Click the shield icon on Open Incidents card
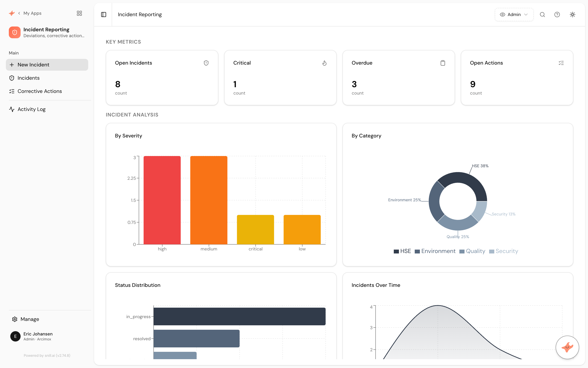This screenshot has height=368, width=588. [206, 63]
